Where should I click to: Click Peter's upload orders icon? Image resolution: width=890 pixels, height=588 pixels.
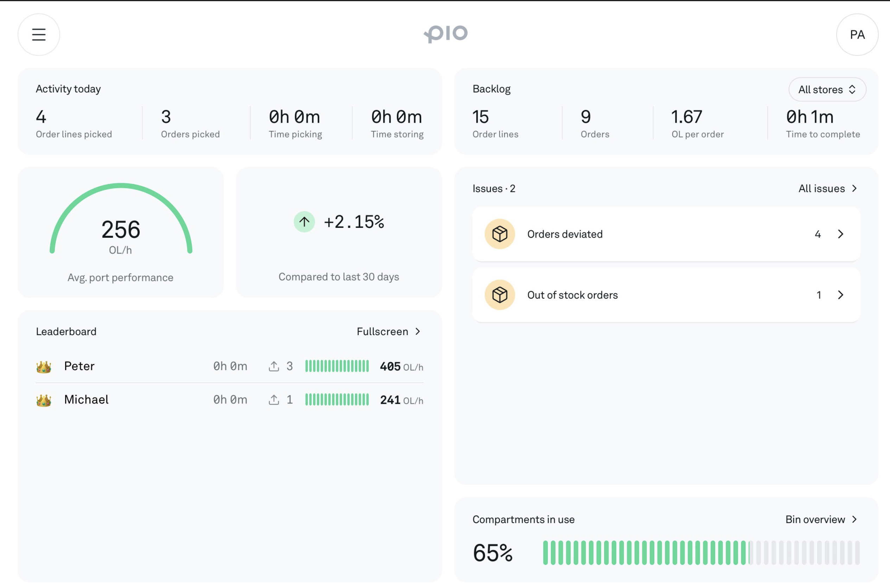pyautogui.click(x=274, y=366)
